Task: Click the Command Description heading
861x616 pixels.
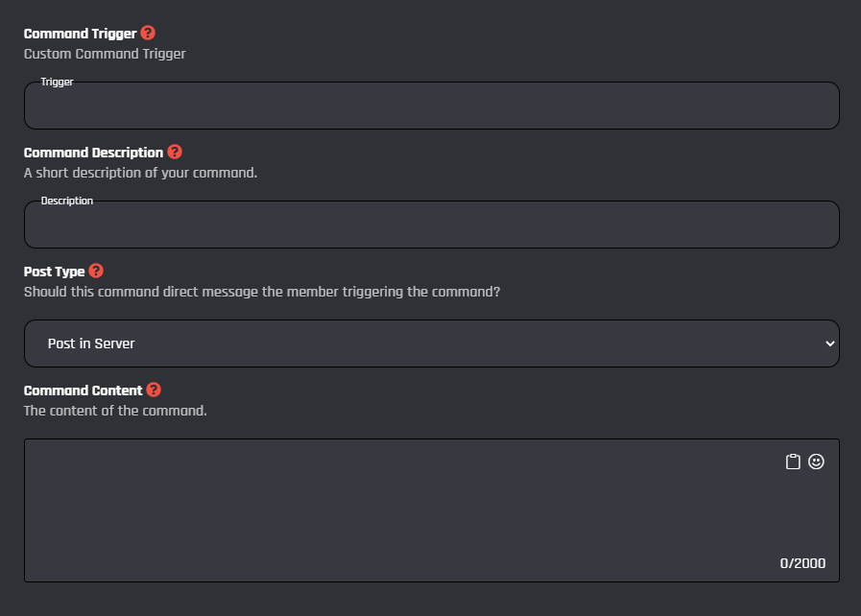Action: point(95,152)
